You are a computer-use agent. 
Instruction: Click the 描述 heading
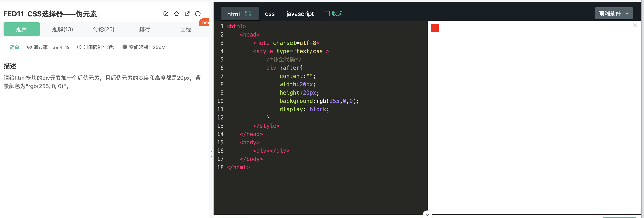click(x=10, y=66)
